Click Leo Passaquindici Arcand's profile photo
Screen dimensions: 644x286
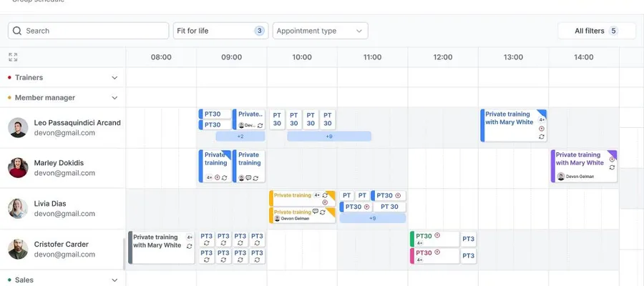click(x=18, y=127)
